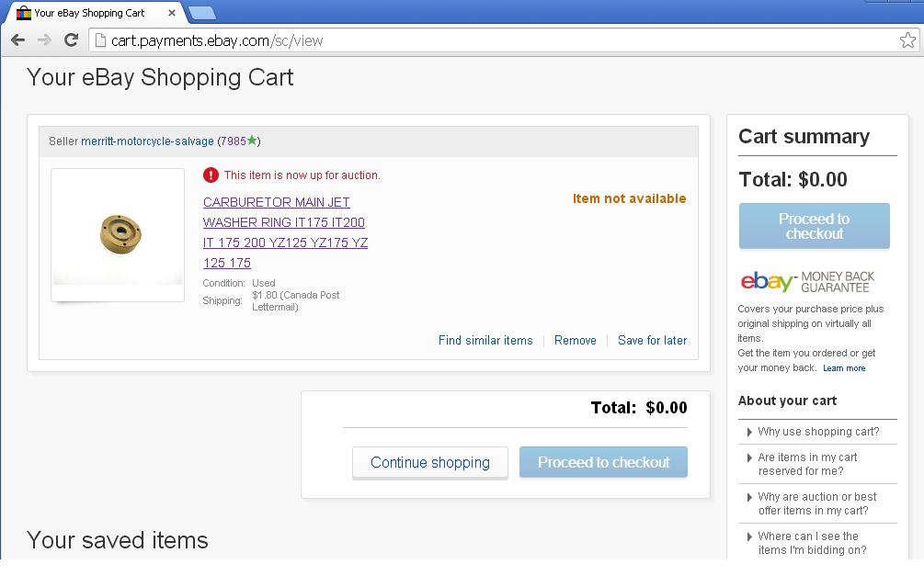Close the eBay Shopping Cart tab
Screen dimensions: 924x587
(172, 13)
